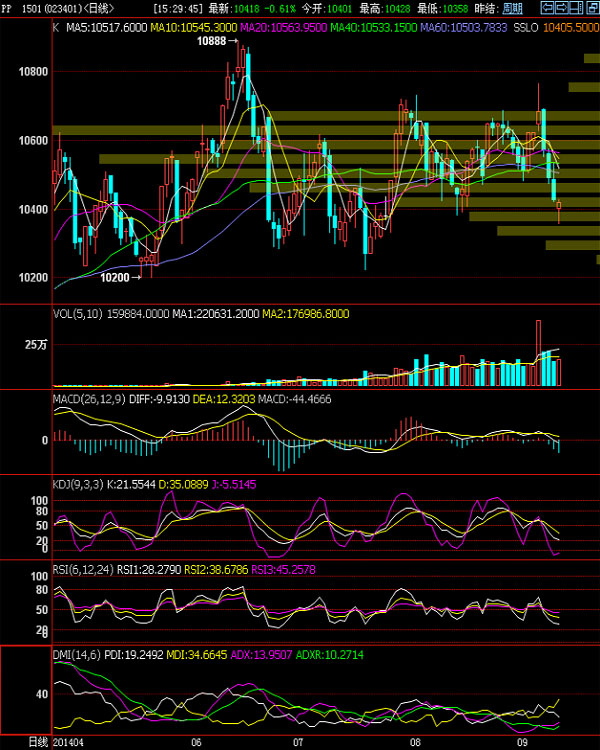Click the 今开 10401 open price
This screenshot has height=750, width=600.
(x=327, y=9)
